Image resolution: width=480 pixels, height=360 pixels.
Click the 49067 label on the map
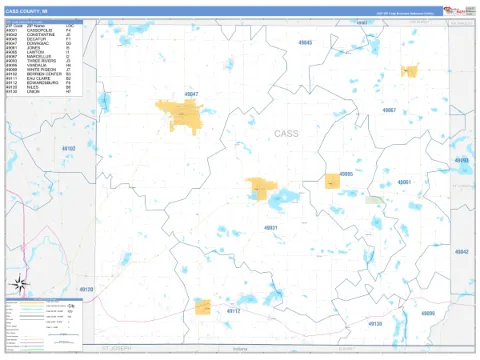tap(389, 110)
